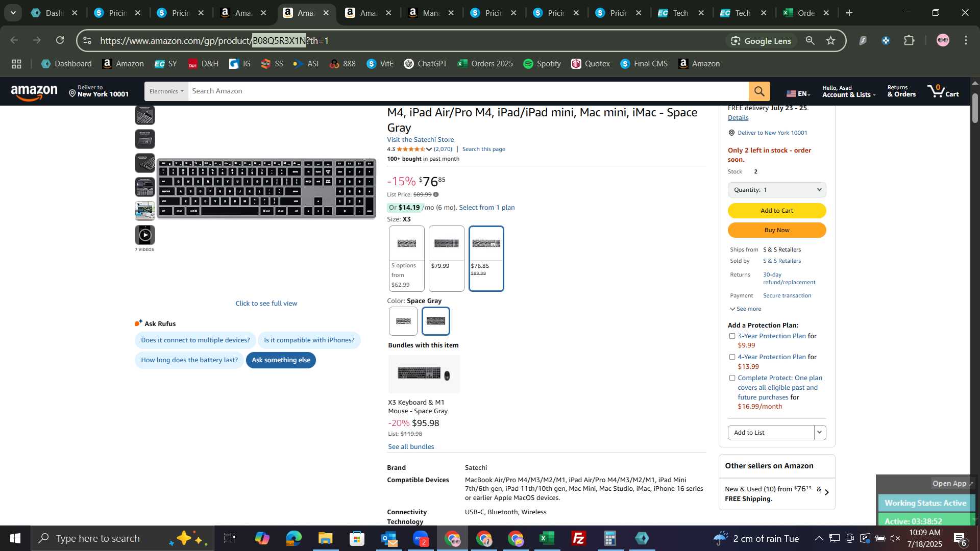Switch to the Orde Excel browser tab
The height and width of the screenshot is (551, 980).
pyautogui.click(x=805, y=13)
